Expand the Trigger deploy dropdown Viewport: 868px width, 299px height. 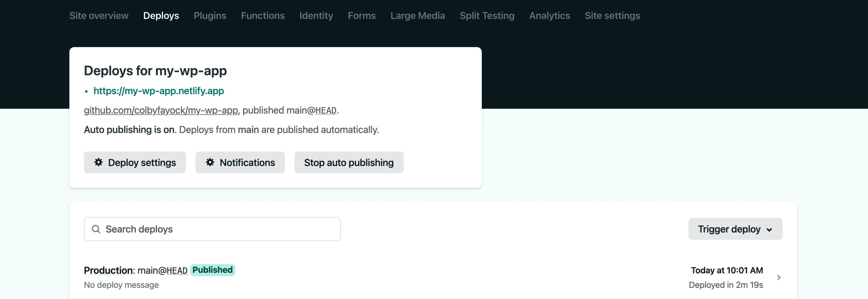[735, 229]
